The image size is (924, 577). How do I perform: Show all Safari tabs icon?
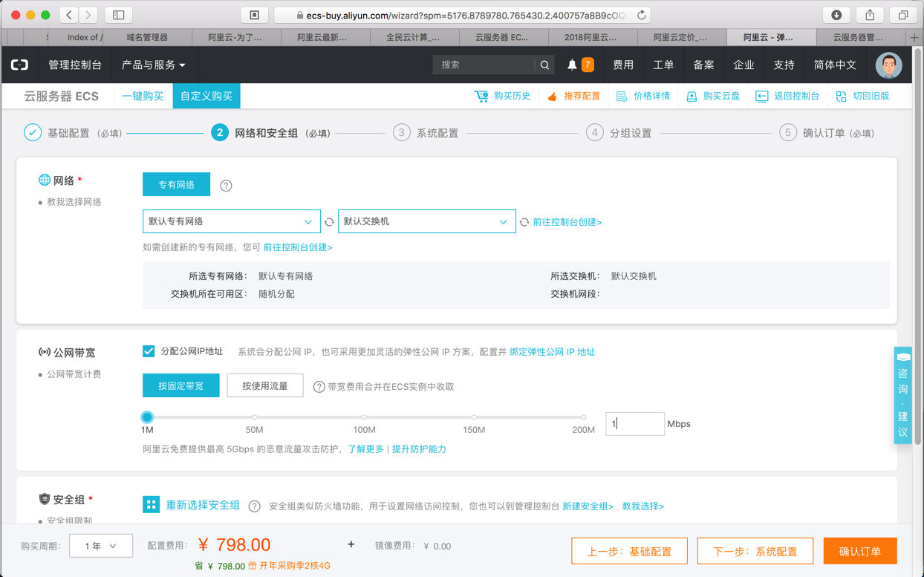[903, 15]
